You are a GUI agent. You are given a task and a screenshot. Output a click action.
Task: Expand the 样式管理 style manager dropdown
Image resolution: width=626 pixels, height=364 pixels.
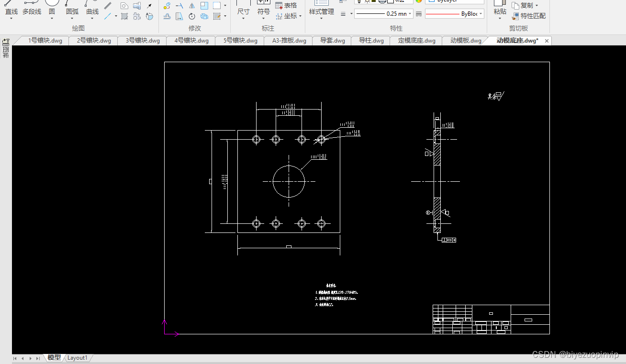coord(321,19)
